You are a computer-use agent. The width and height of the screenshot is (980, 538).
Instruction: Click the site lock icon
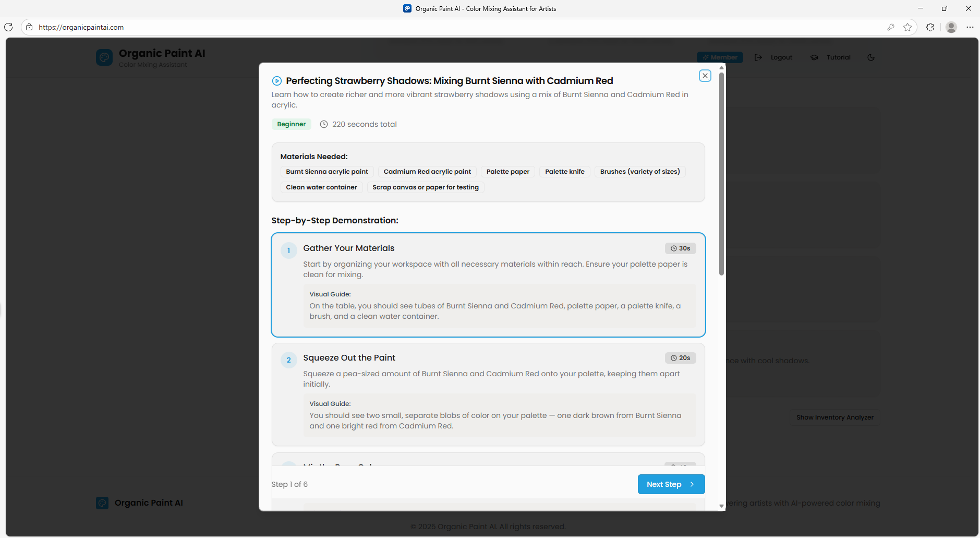point(29,27)
